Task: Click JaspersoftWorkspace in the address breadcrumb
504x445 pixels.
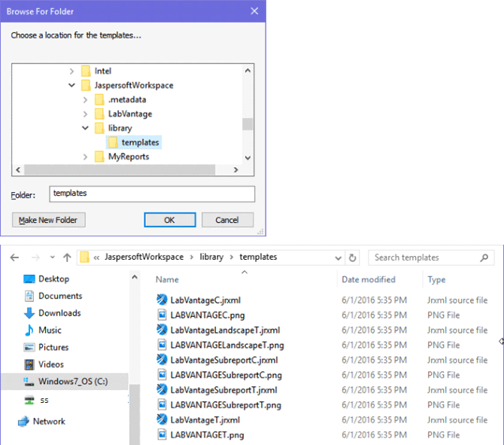Action: click(144, 257)
